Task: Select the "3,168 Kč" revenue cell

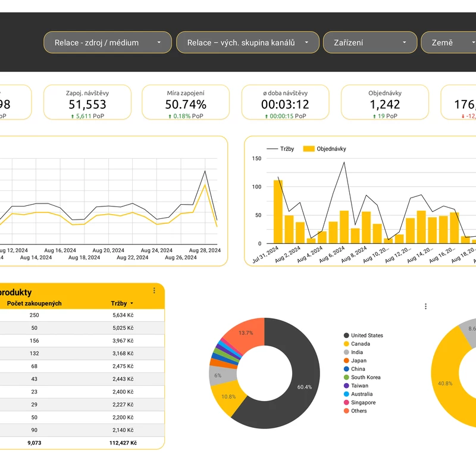Action: (x=123, y=353)
